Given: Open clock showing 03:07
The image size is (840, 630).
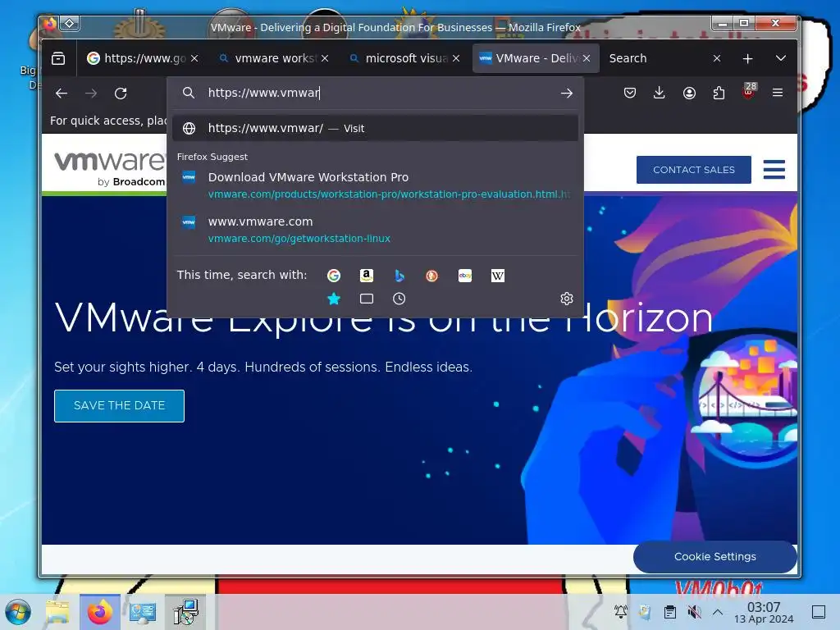Looking at the screenshot, I should [764, 612].
